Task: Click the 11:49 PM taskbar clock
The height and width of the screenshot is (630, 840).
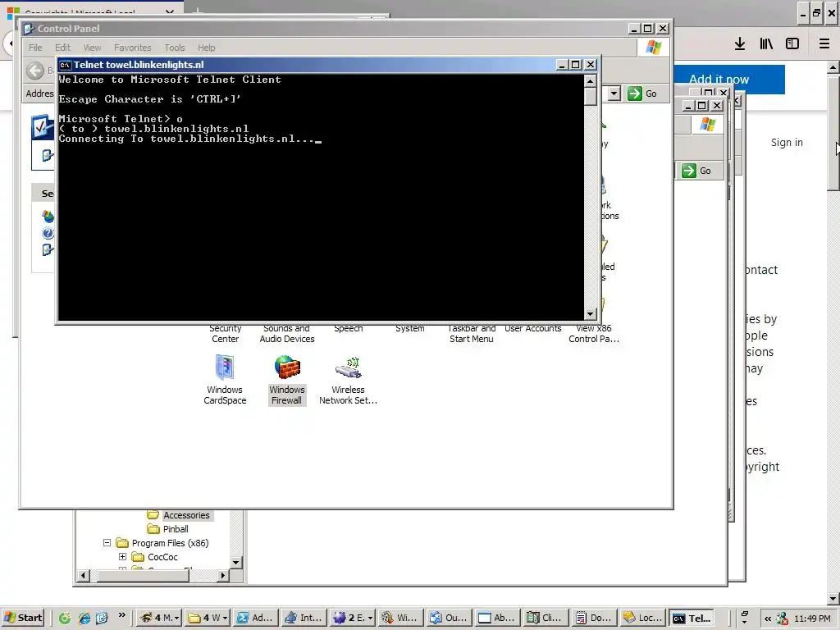Action: 812,619
